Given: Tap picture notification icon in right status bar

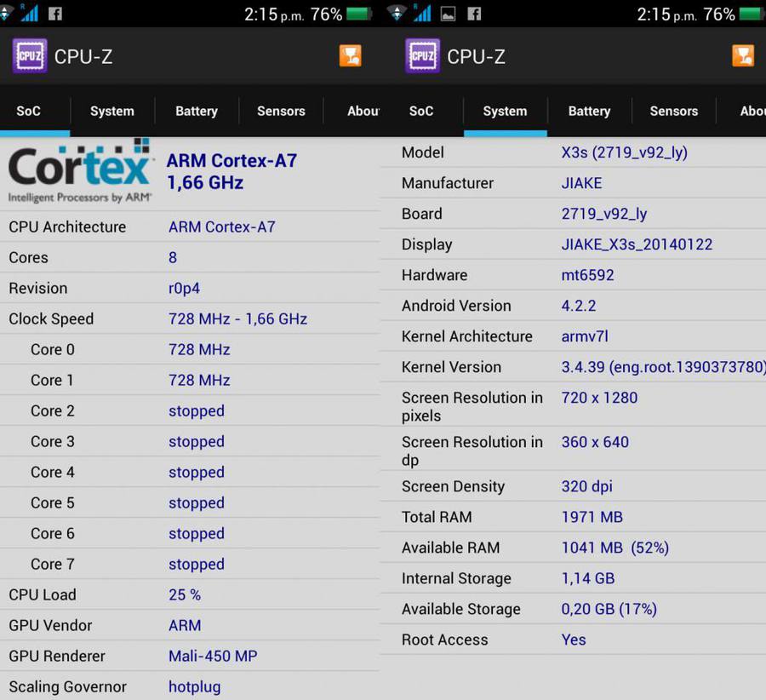Looking at the screenshot, I should click(x=448, y=14).
